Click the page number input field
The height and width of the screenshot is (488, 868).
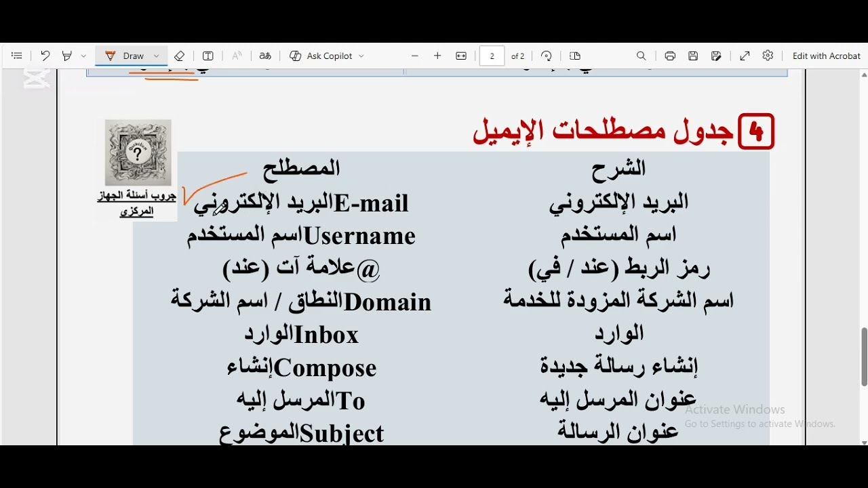pos(492,56)
